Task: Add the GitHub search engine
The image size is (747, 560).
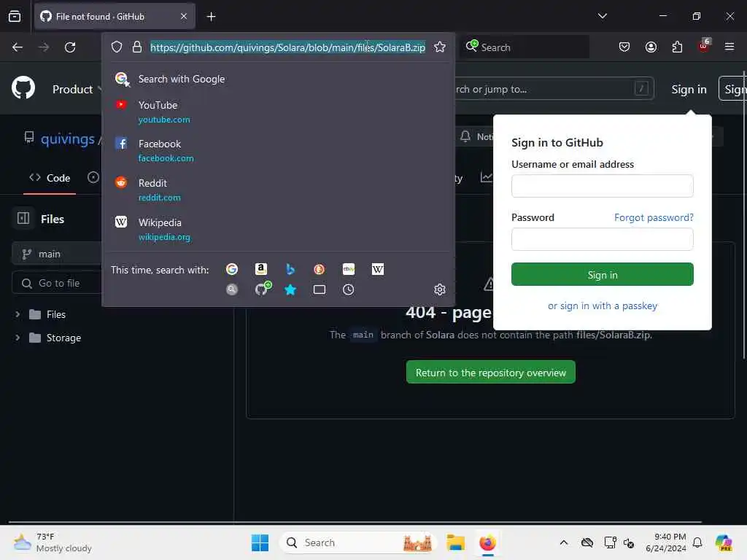Action: coord(263,289)
